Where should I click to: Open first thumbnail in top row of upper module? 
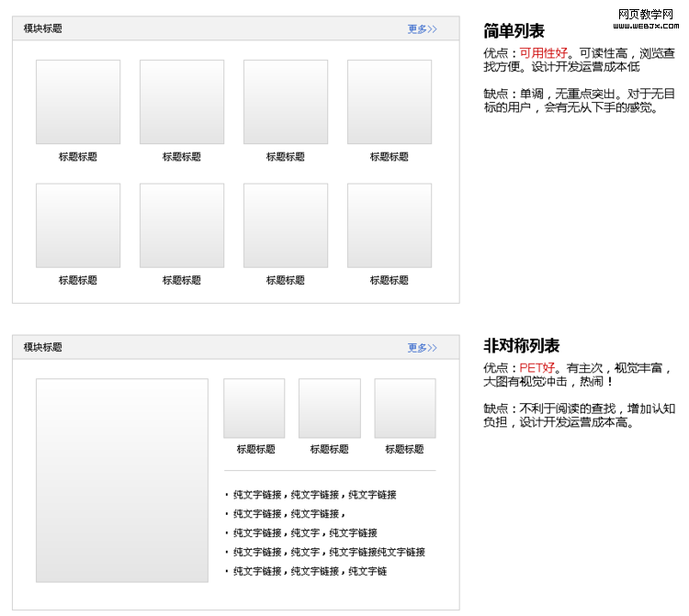(x=78, y=102)
